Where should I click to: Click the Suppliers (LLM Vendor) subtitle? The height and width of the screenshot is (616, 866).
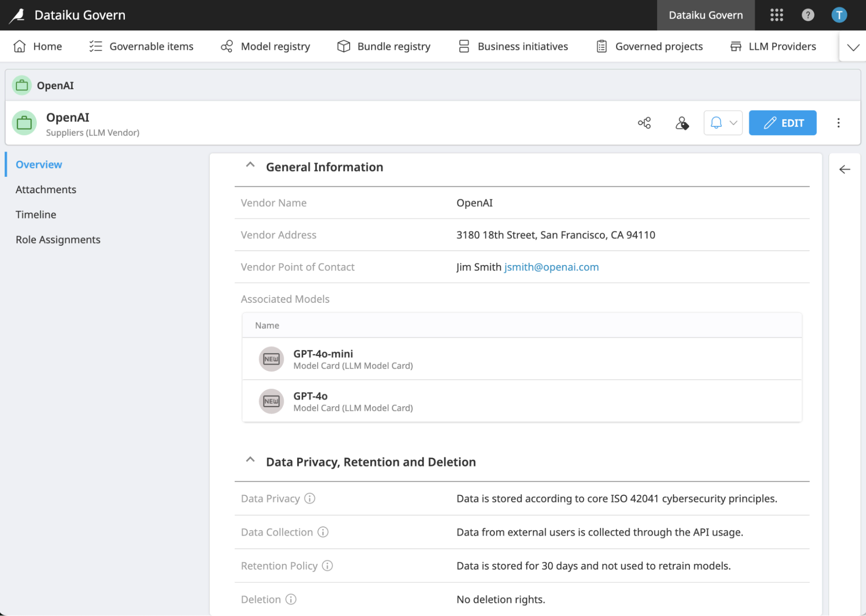93,133
